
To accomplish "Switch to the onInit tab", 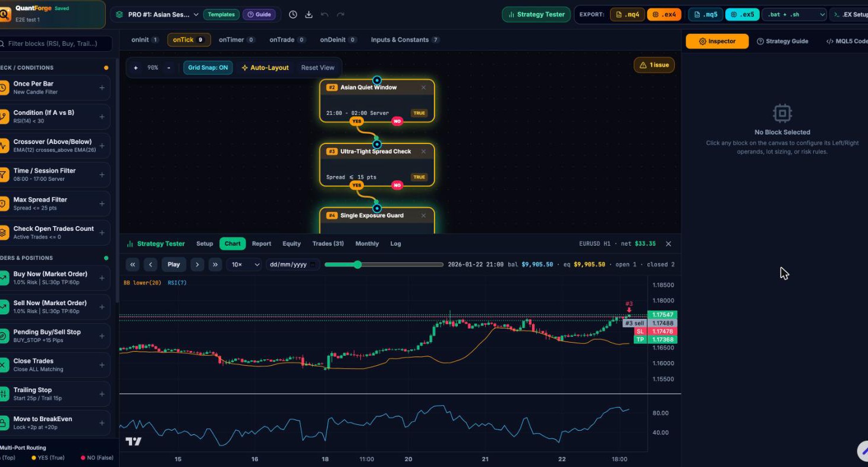I will pos(144,40).
